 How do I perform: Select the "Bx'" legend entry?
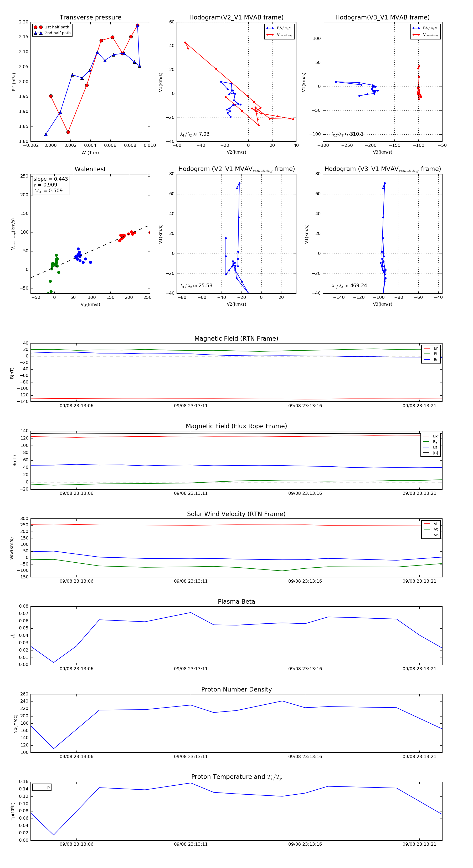[431, 436]
